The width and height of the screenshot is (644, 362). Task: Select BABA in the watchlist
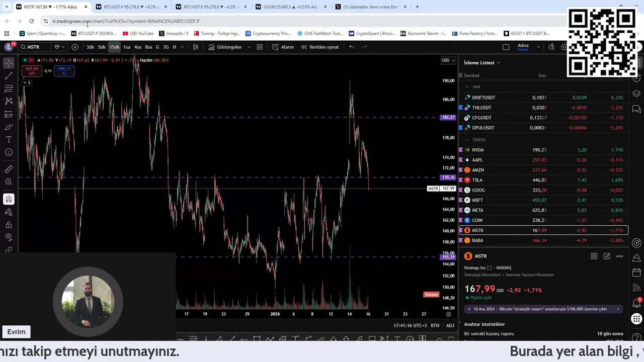(x=543, y=240)
